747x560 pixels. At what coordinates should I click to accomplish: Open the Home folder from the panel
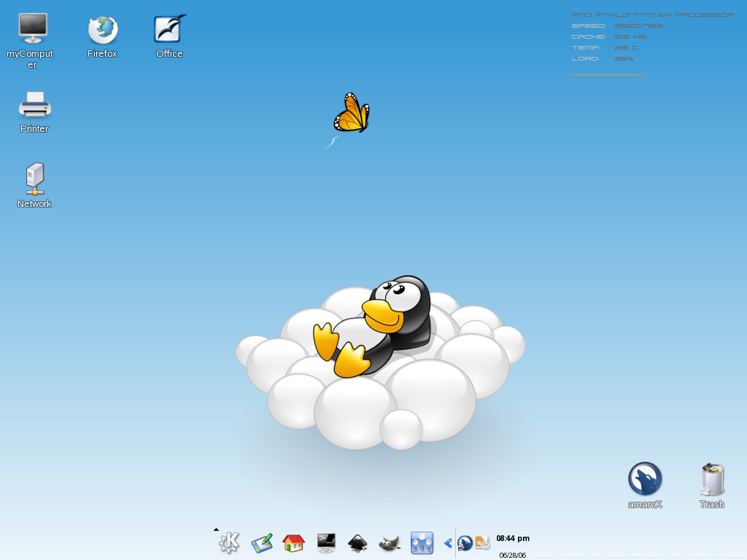pyautogui.click(x=293, y=542)
